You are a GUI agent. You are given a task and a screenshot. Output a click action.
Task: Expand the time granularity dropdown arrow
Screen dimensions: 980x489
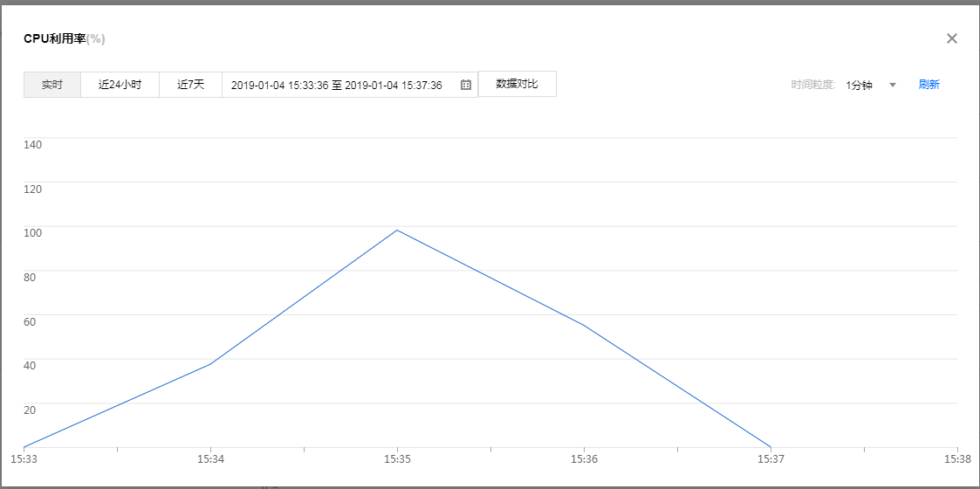(x=892, y=85)
